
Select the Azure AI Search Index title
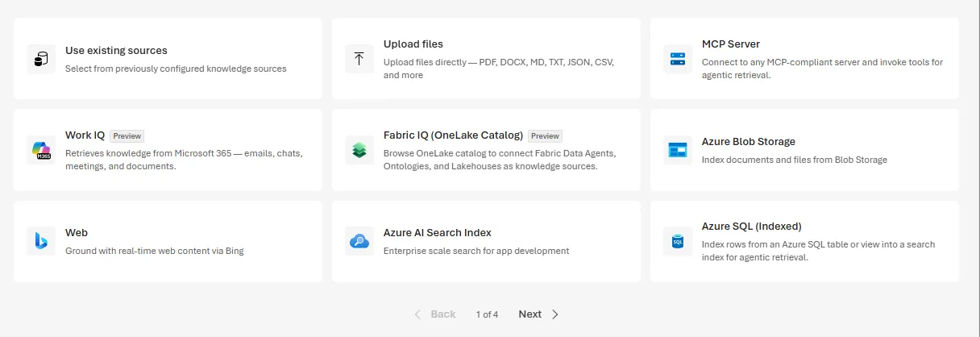point(438,232)
